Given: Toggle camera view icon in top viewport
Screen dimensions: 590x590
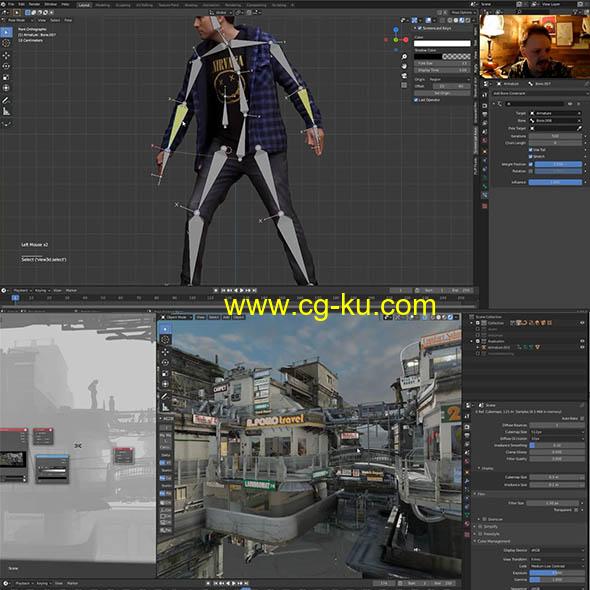Looking at the screenshot, I should [404, 76].
